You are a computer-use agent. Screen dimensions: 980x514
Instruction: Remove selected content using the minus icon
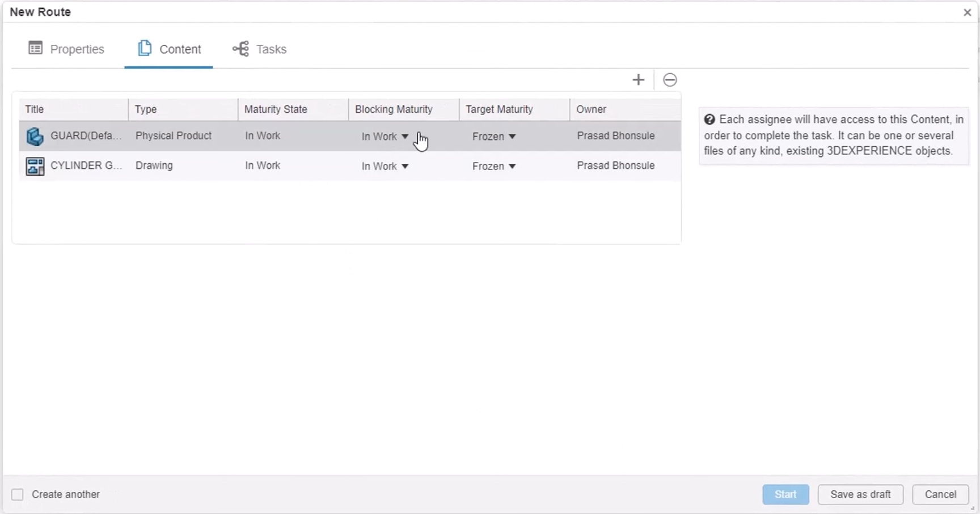coord(670,79)
